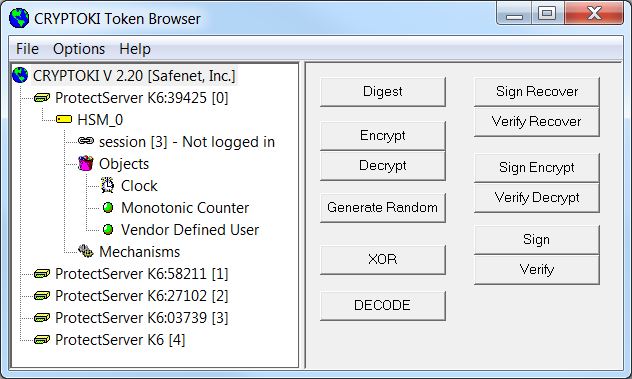Select the Clock object icon
632x379 pixels.
pos(108,185)
